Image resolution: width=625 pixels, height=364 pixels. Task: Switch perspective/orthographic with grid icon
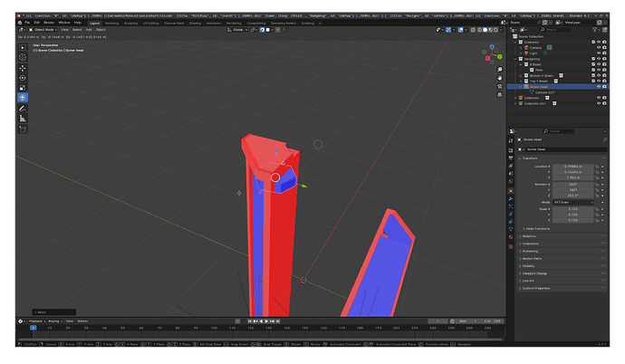(499, 95)
